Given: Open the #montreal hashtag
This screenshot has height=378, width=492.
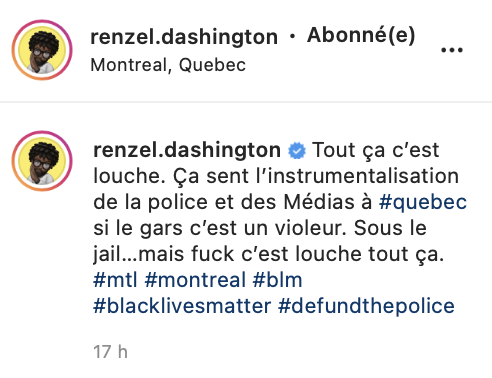Looking at the screenshot, I should coord(195,280).
